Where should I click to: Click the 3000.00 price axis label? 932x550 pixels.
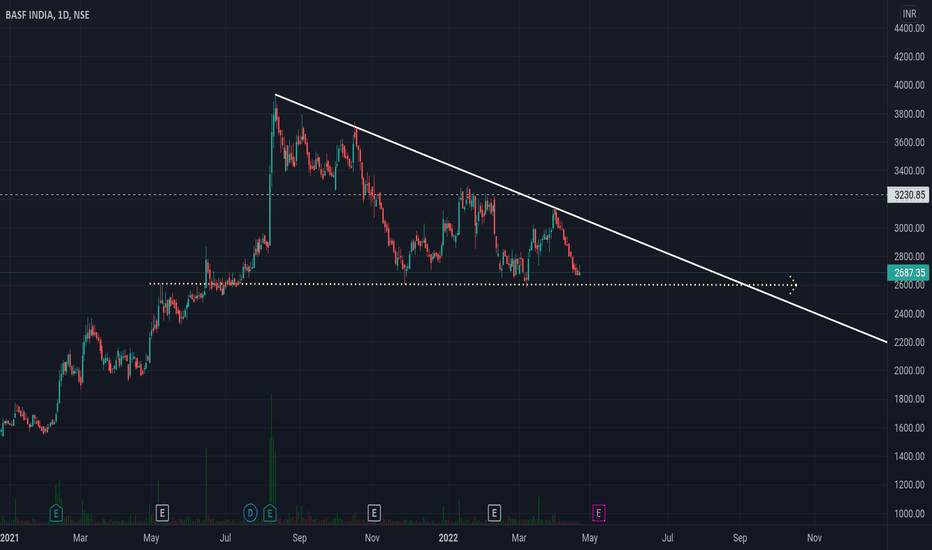(x=909, y=228)
